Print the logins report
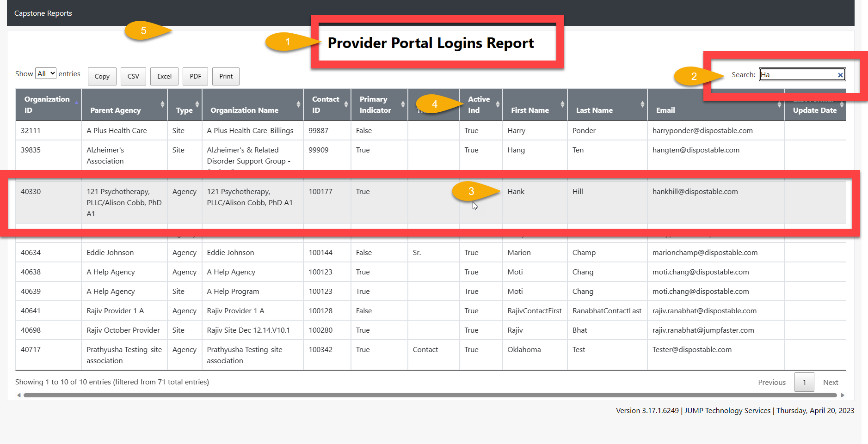This screenshot has height=444, width=868. tap(226, 76)
